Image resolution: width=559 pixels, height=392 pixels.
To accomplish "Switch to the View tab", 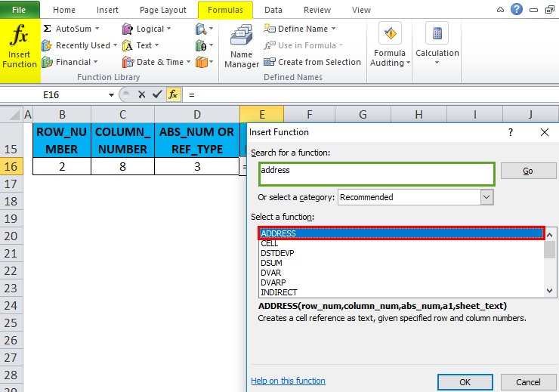I will 361,10.
